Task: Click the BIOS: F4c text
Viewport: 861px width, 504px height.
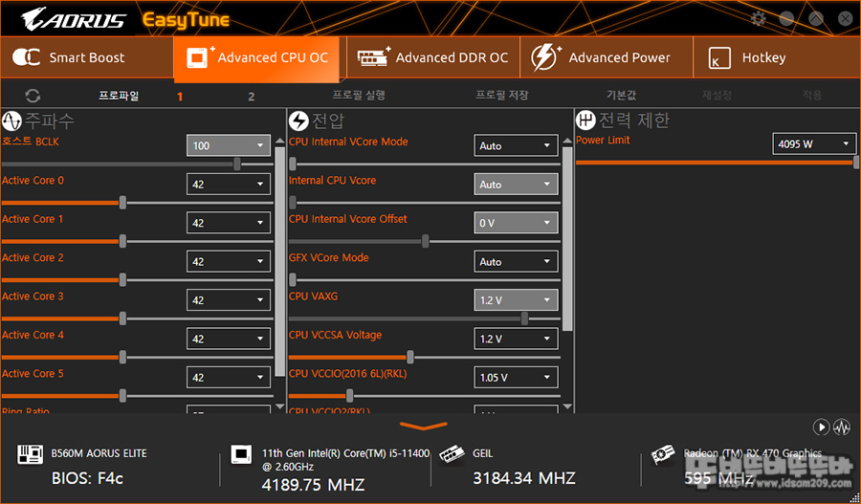Action: [x=87, y=478]
